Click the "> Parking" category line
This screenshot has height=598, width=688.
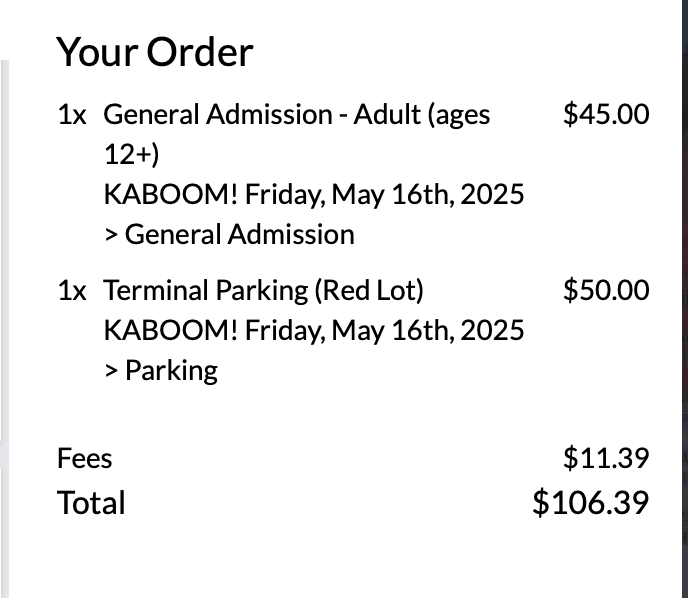(x=160, y=371)
